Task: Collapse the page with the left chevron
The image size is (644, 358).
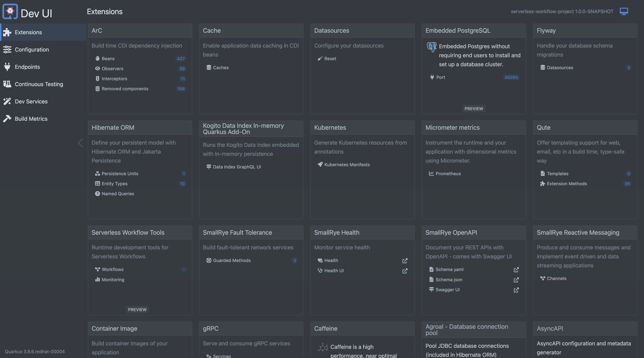Action: [80, 143]
